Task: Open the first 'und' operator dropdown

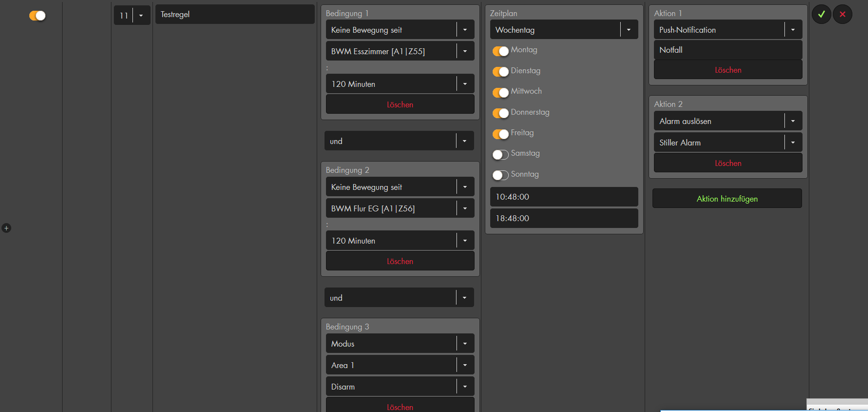Action: point(399,141)
